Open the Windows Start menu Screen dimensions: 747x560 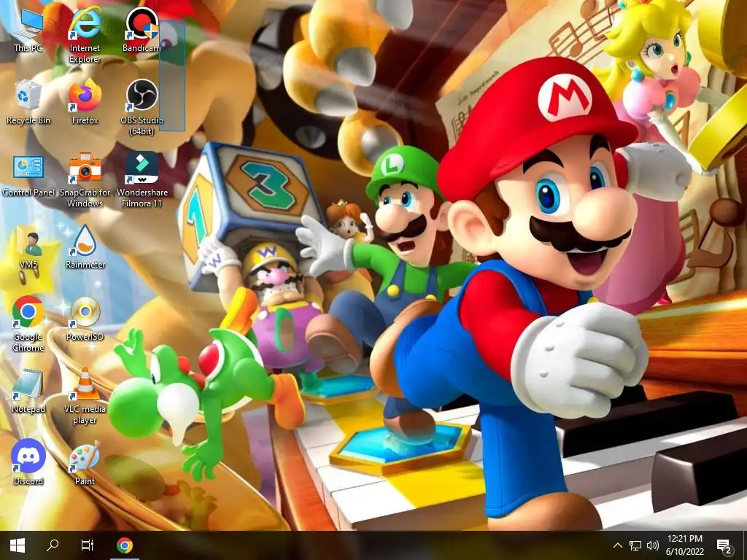[x=18, y=545]
